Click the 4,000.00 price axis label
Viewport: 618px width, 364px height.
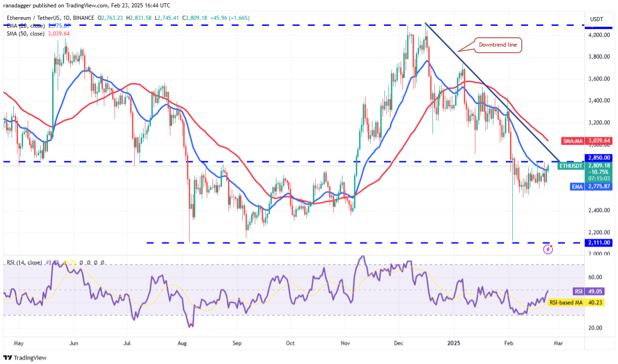click(600, 35)
